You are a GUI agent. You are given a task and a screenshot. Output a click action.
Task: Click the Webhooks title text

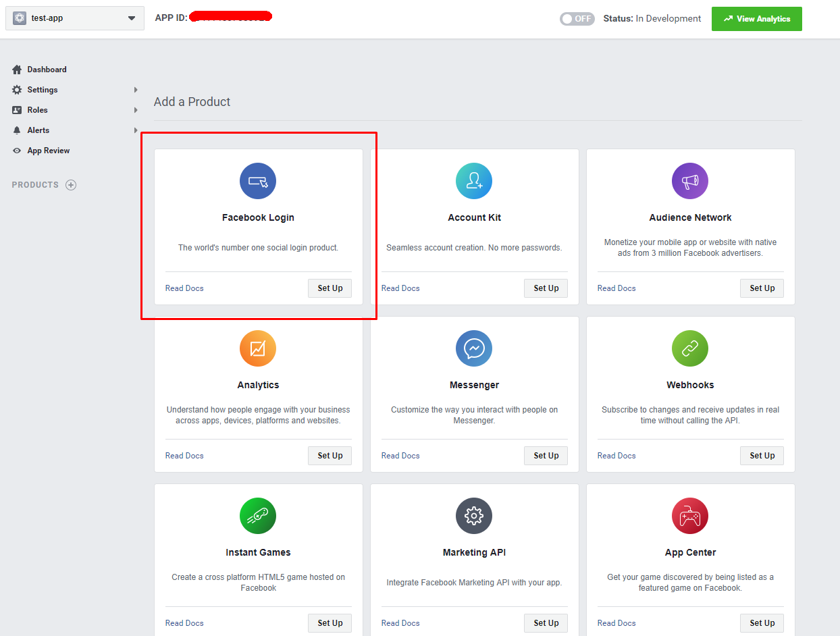[x=690, y=385]
